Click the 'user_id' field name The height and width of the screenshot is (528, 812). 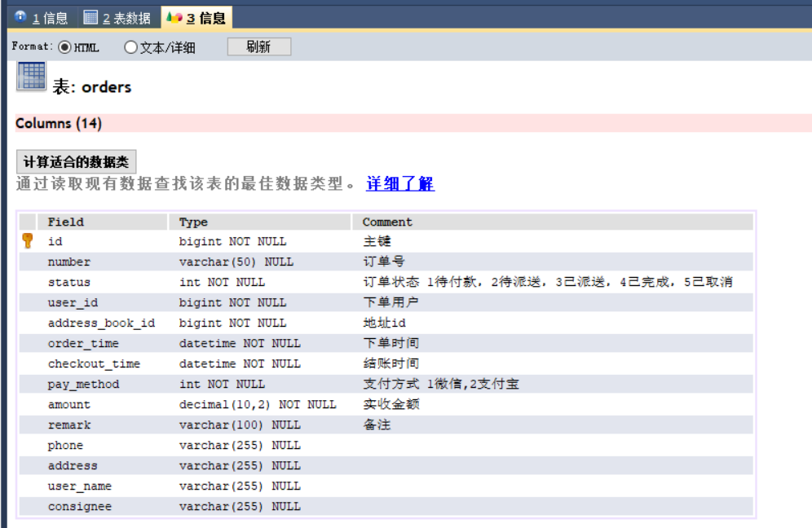tap(73, 302)
